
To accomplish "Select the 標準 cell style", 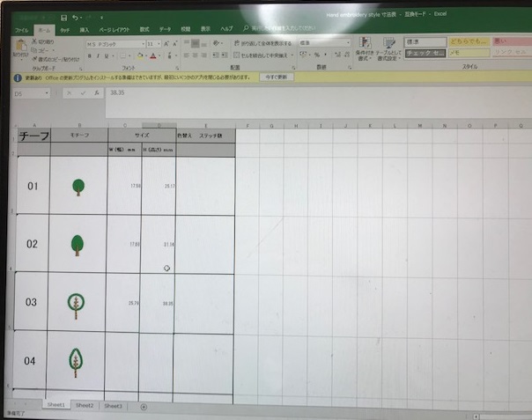I will tap(425, 42).
